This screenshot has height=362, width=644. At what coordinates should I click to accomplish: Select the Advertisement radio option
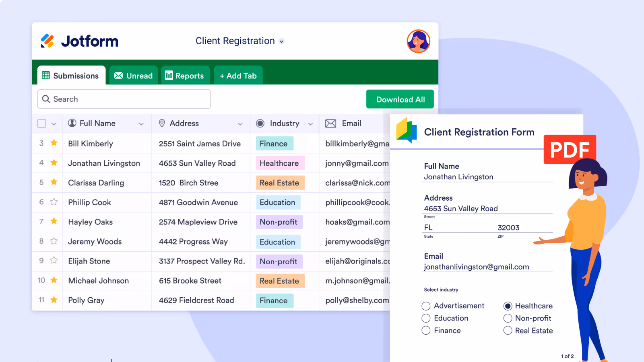click(x=426, y=306)
